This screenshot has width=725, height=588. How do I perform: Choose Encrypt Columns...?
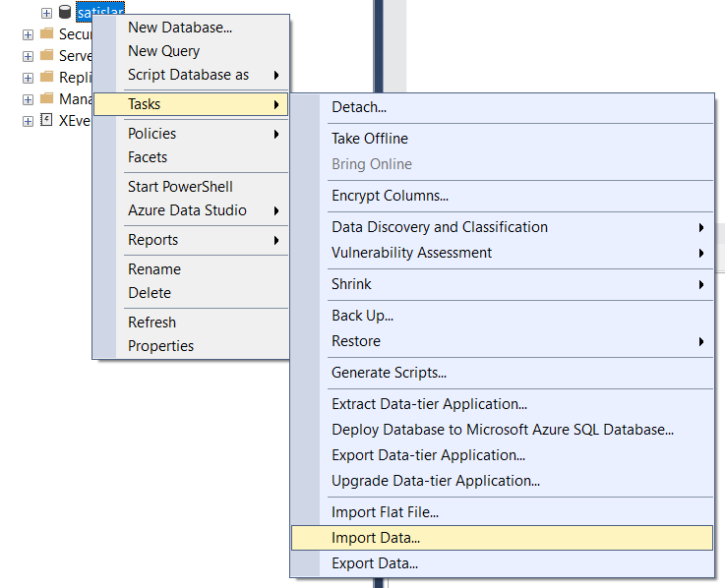(502, 196)
